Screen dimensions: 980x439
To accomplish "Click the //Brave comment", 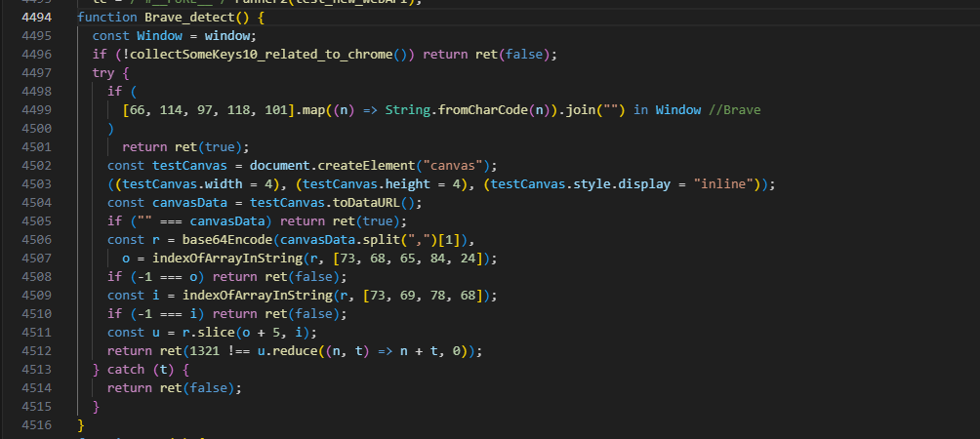I will pyautogui.click(x=735, y=110).
